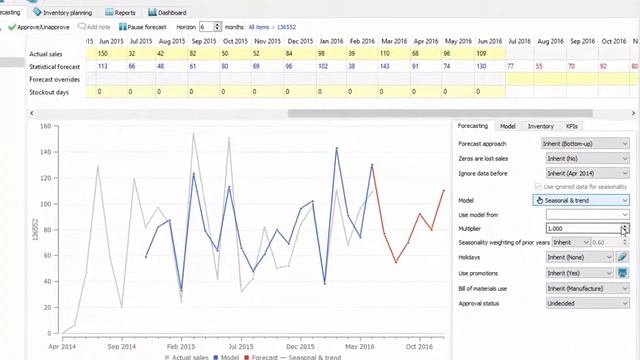This screenshot has width=640, height=360.
Task: Click the Multiplier spinner arrows
Action: pos(625,229)
